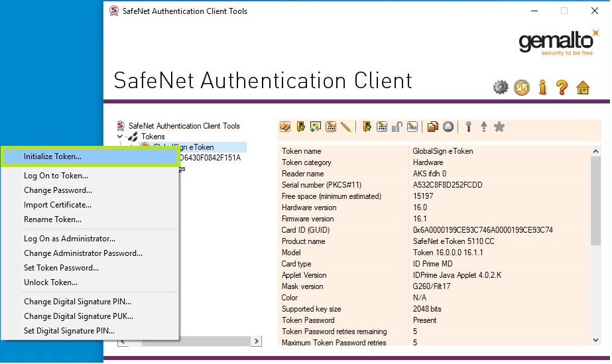Select the Tokens tree item
The width and height of the screenshot is (612, 364).
coord(153,137)
